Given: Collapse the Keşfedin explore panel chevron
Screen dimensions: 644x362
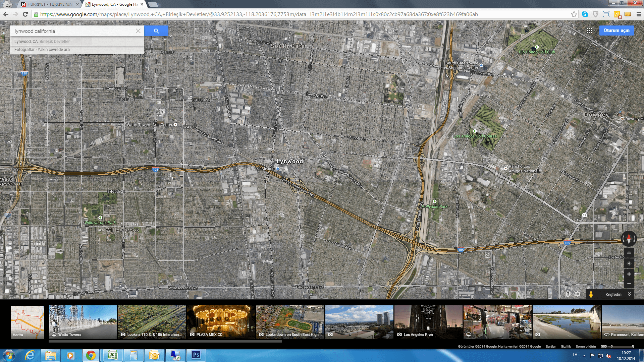Looking at the screenshot, I should pyautogui.click(x=629, y=294).
